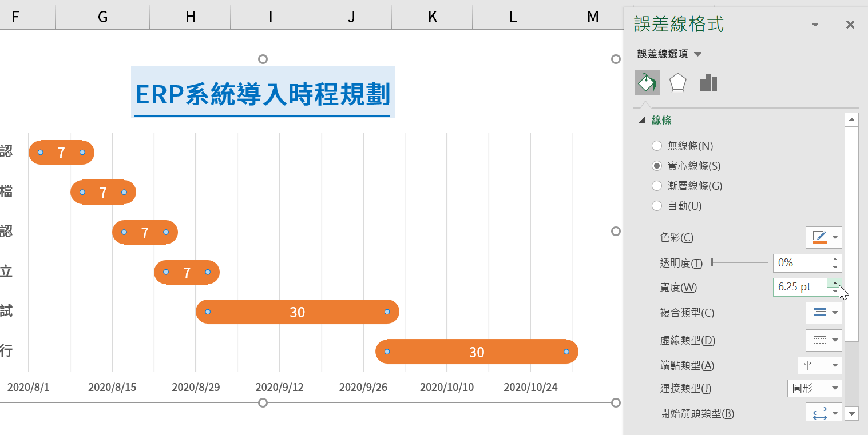
Task: Increase 透明度 with the up spinner
Action: point(835,259)
